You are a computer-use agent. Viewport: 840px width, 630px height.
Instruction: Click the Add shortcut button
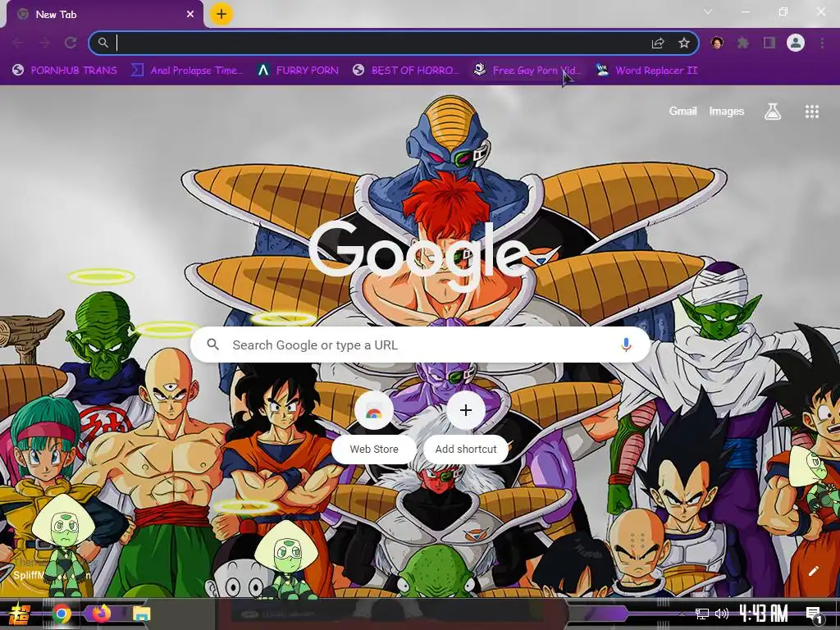pyautogui.click(x=466, y=427)
